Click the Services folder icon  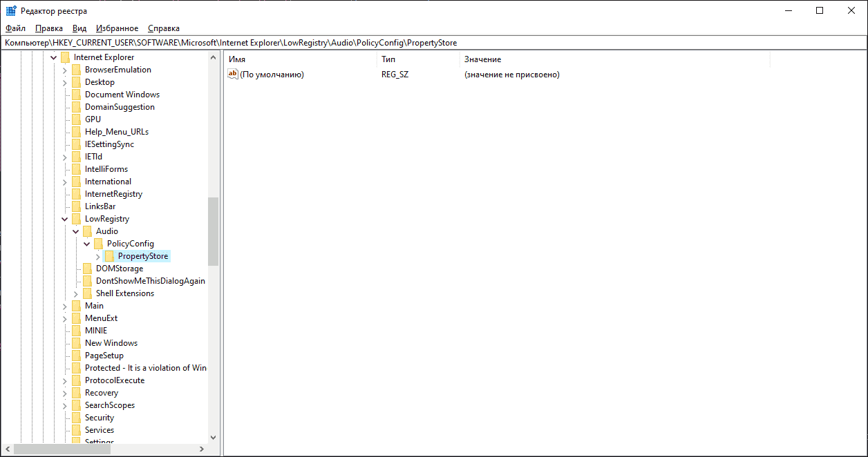pyautogui.click(x=76, y=430)
